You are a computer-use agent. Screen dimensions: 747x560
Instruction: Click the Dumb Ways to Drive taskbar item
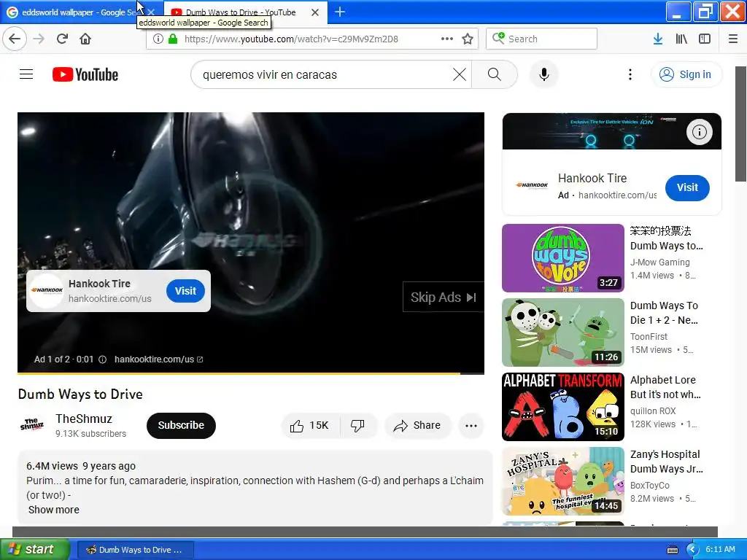(135, 550)
